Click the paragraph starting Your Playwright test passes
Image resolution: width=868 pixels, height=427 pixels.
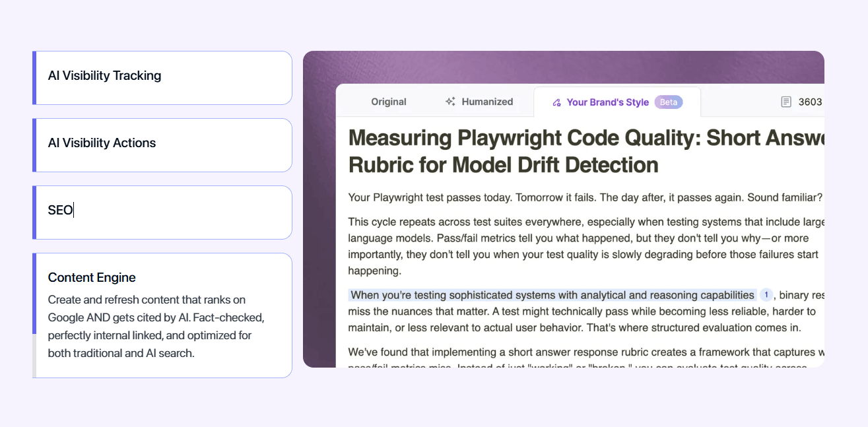coord(585,197)
